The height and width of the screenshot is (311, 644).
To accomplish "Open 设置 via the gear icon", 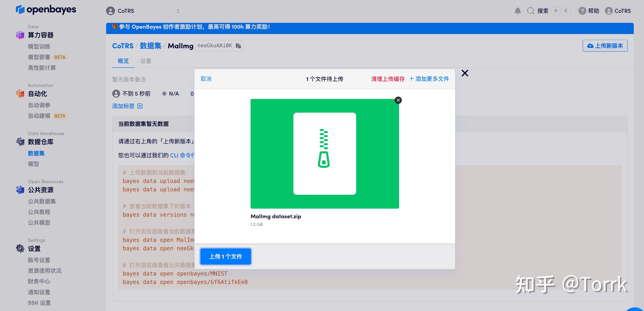I will click(x=20, y=248).
